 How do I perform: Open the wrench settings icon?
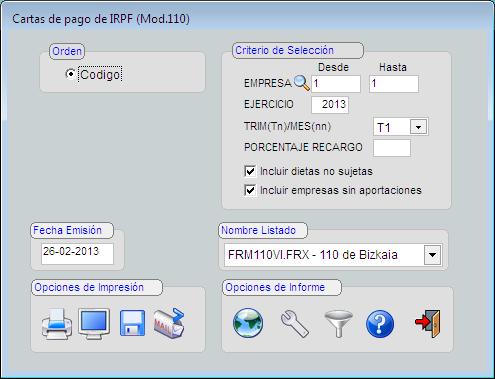coord(295,324)
